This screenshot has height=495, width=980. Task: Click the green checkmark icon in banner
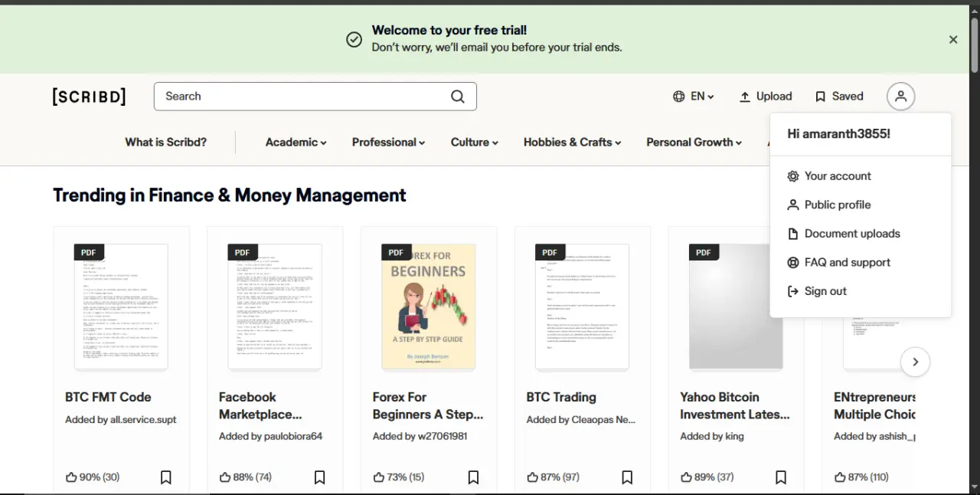pyautogui.click(x=354, y=40)
